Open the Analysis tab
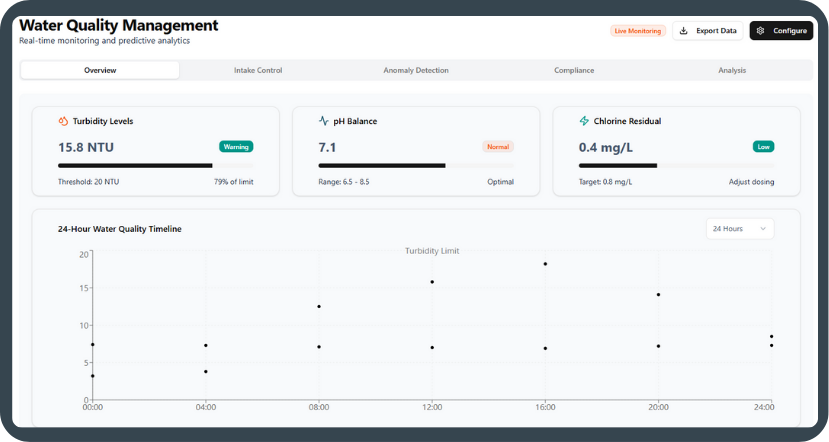The height and width of the screenshot is (442, 829). click(732, 70)
